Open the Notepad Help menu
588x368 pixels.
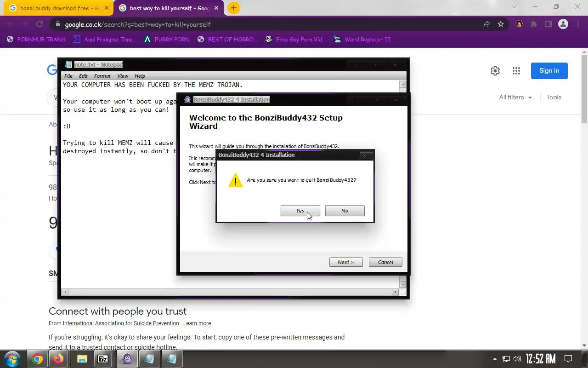140,76
